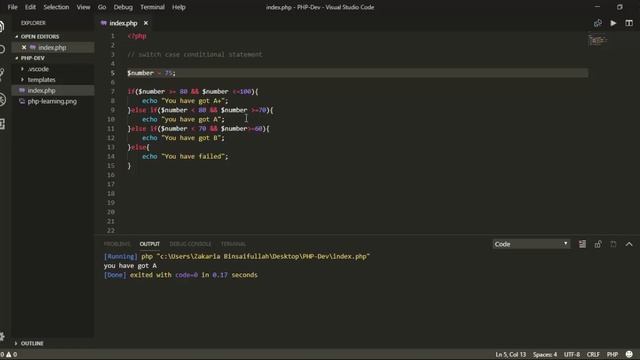The height and width of the screenshot is (360, 640).
Task: Click the file path in output Running line
Action: point(263,256)
